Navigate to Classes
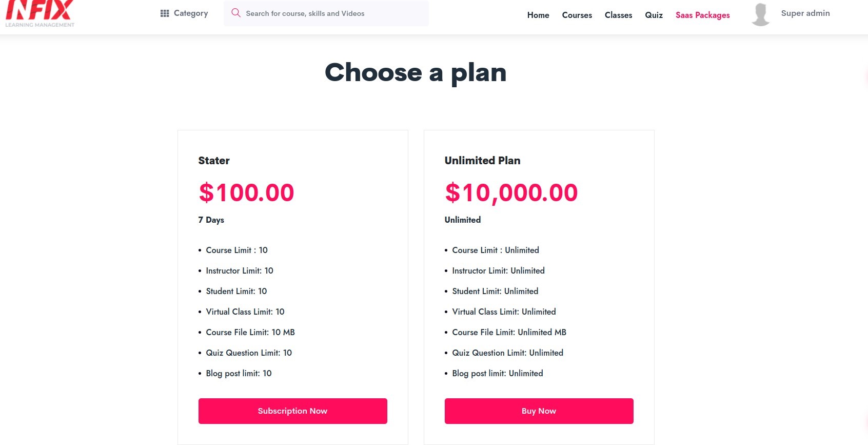The width and height of the screenshot is (868, 445). tap(618, 15)
